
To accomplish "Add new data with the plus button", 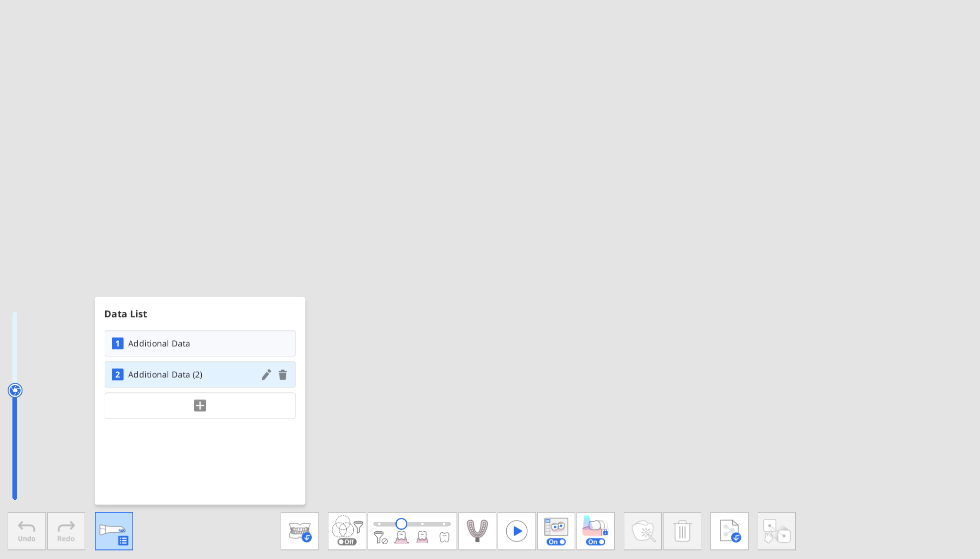I will pos(200,406).
